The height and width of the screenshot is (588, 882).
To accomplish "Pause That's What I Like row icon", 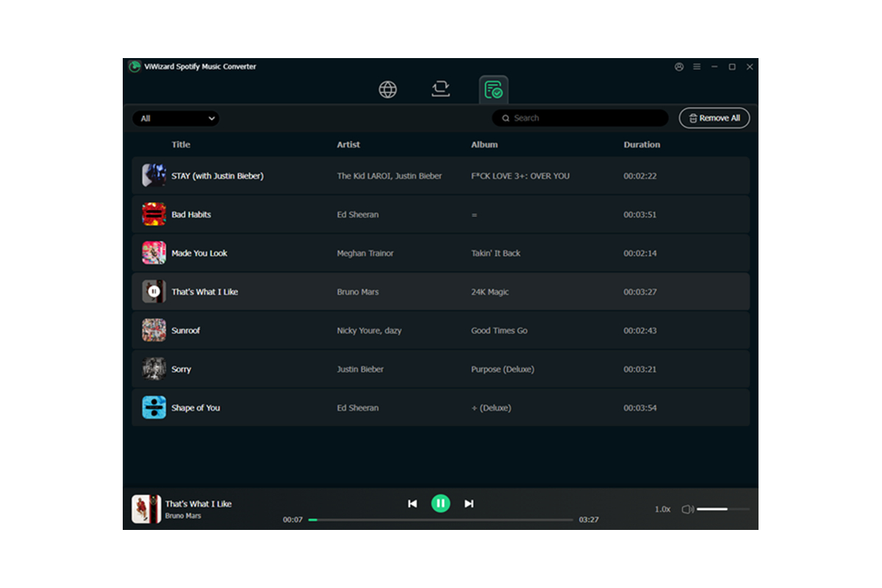I will point(154,292).
